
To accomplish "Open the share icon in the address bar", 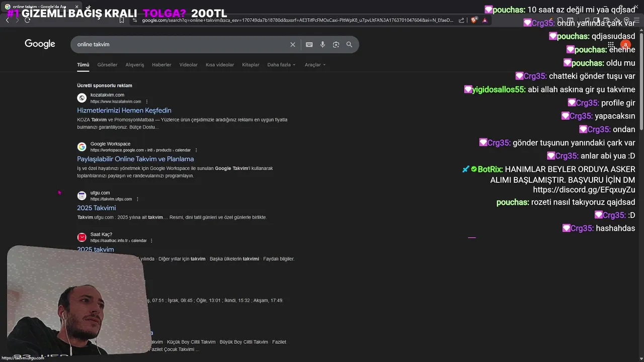I will (462, 20).
